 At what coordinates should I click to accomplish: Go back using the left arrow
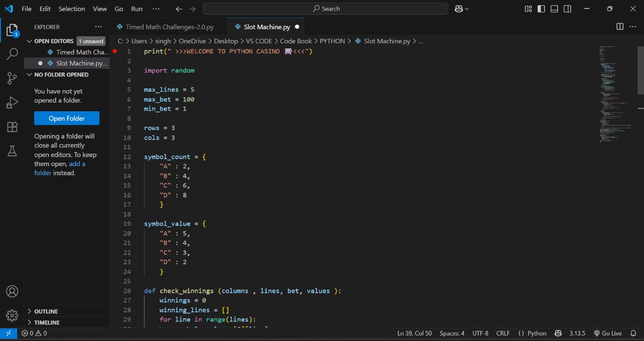[x=179, y=9]
